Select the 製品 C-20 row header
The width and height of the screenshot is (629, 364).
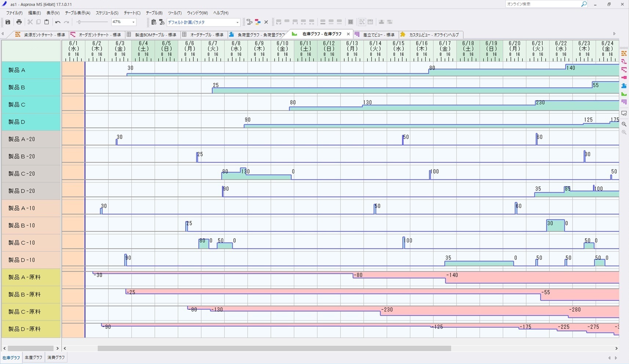[31, 174]
